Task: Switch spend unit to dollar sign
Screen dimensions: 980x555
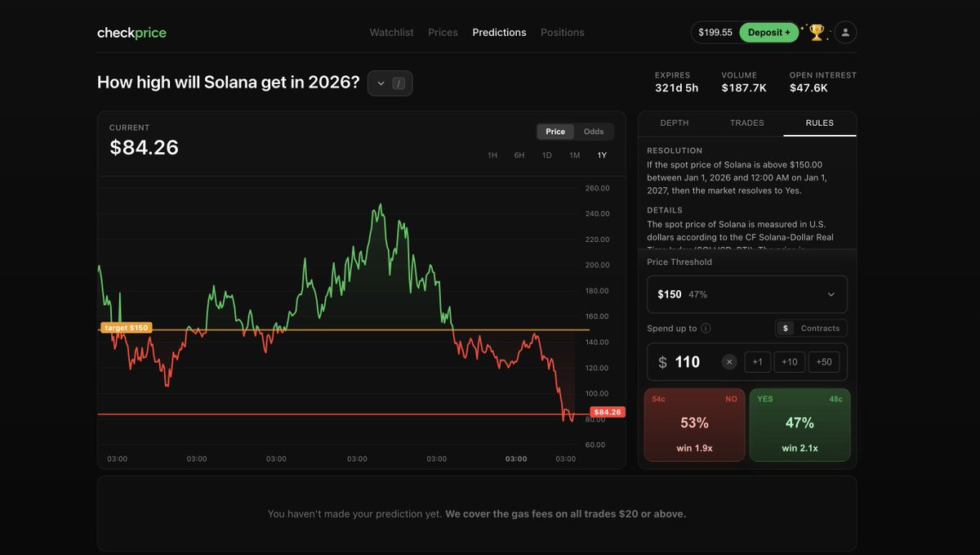Action: (786, 329)
